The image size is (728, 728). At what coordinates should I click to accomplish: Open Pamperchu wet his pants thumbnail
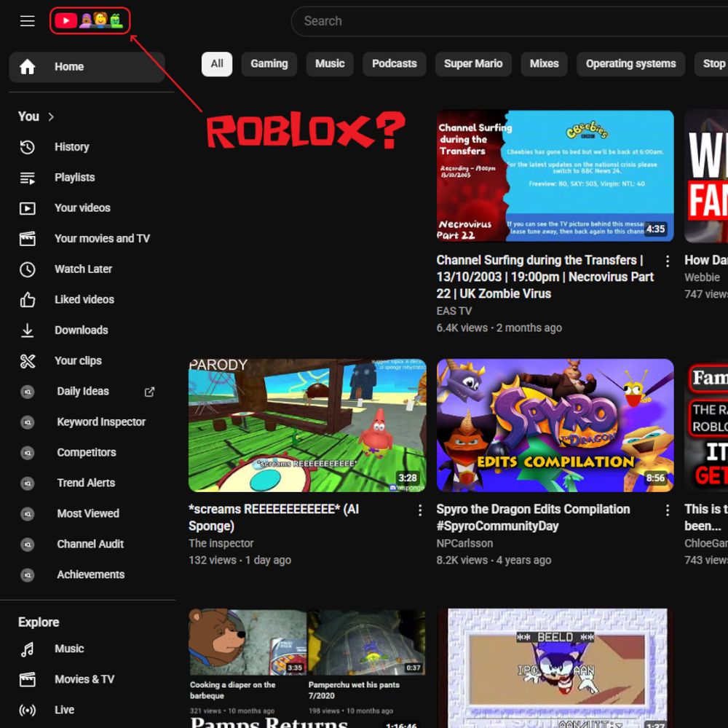(366, 641)
